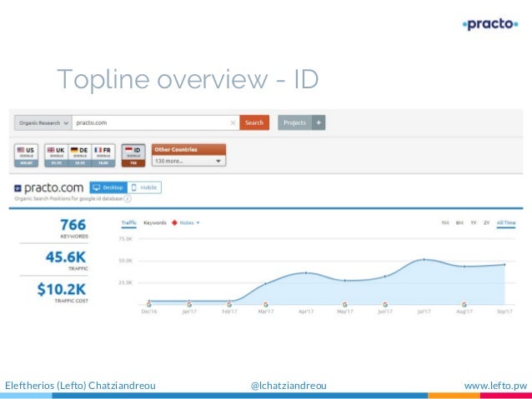Open the Keywords chart tab

[155, 222]
